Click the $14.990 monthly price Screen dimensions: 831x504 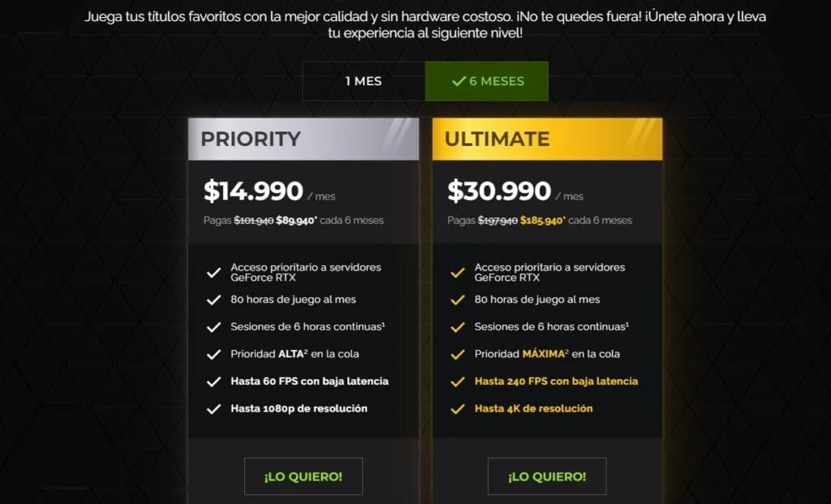coord(253,191)
